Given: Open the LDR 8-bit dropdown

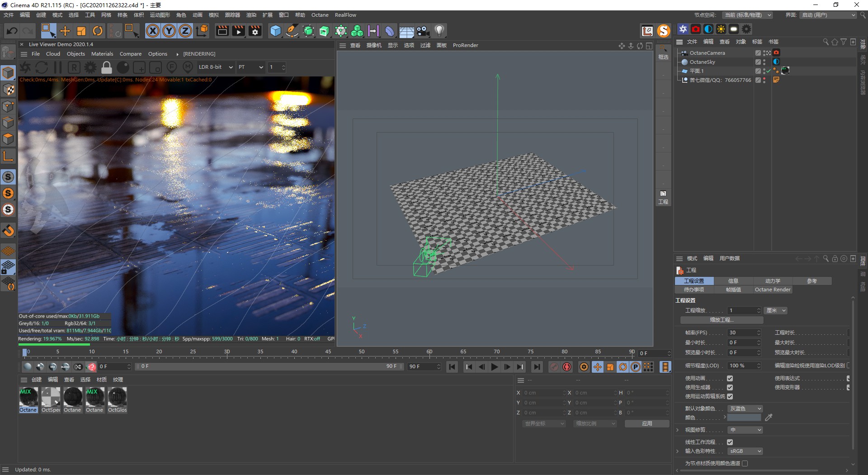Looking at the screenshot, I should point(215,67).
